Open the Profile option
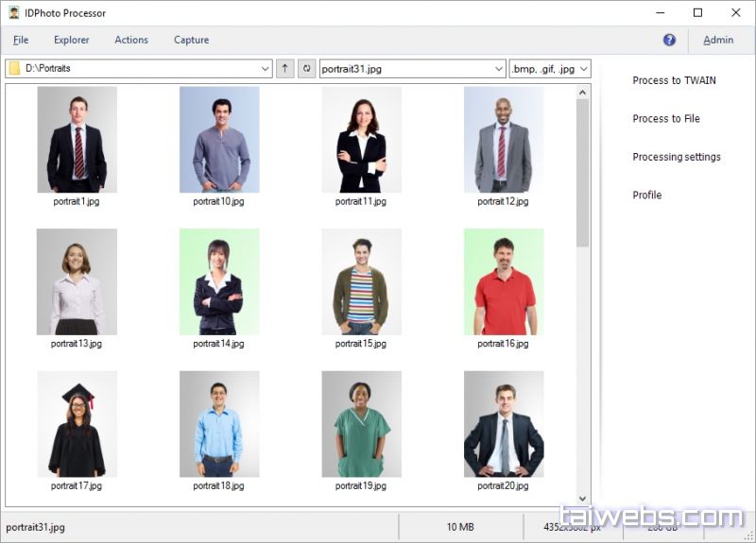The width and height of the screenshot is (756, 543). pyautogui.click(x=647, y=195)
